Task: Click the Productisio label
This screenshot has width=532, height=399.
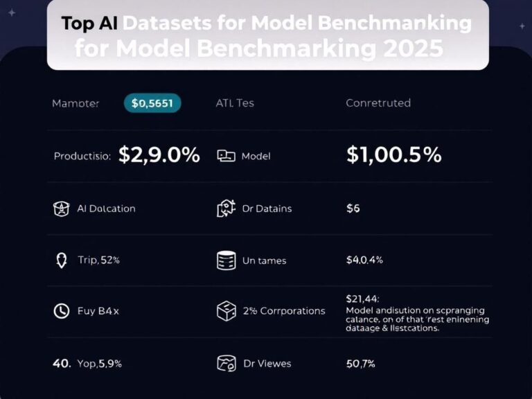Action: coord(82,157)
